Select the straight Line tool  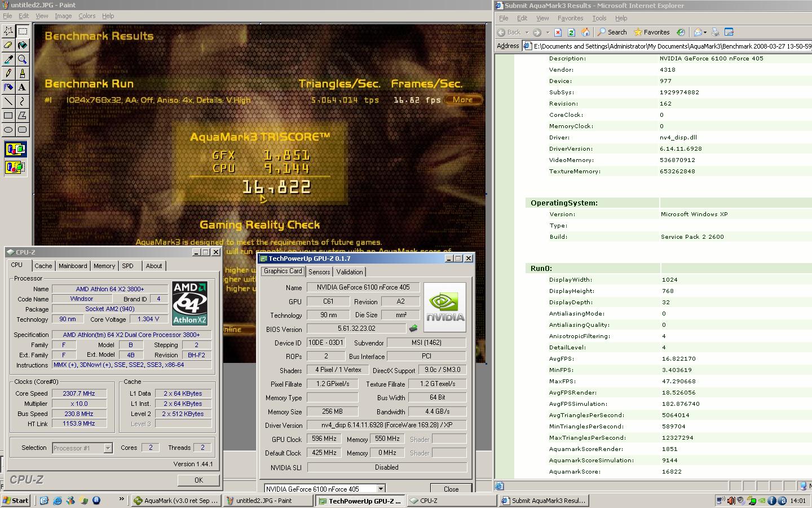[x=8, y=102]
